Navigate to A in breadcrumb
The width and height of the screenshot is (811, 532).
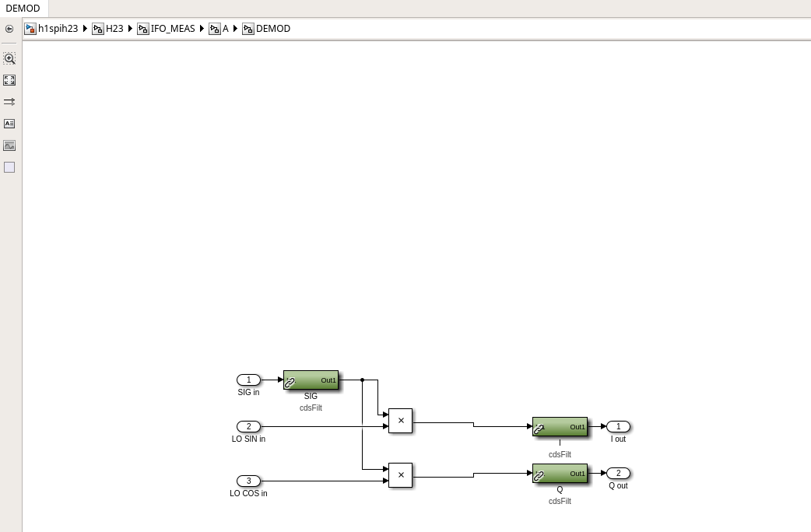[x=226, y=29]
